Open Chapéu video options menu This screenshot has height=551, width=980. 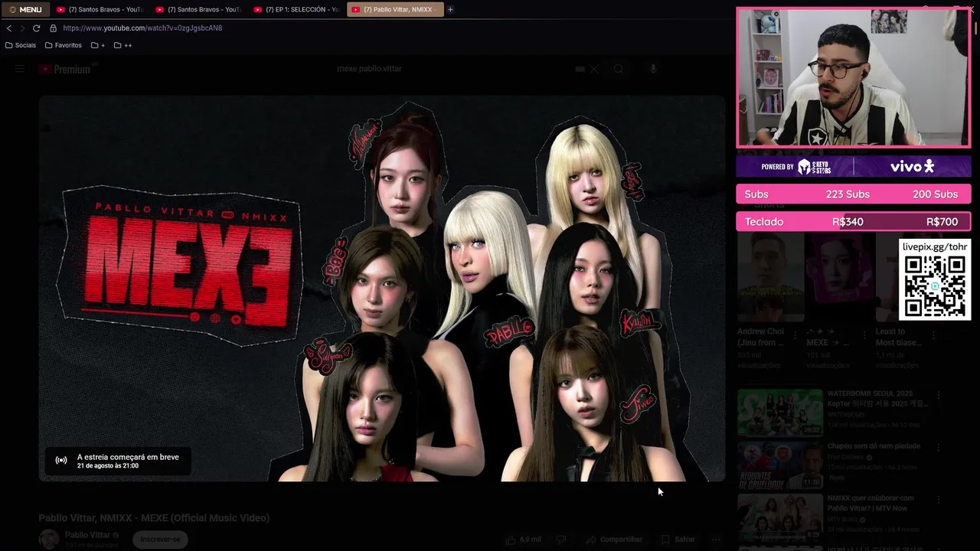[x=938, y=447]
